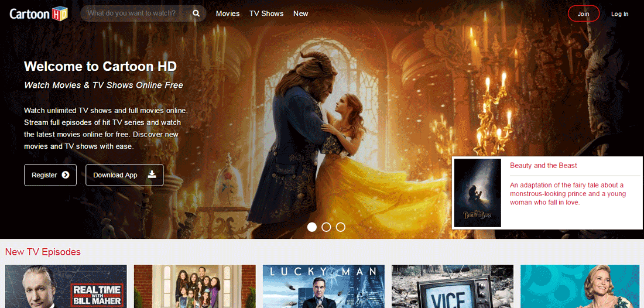
Task: Open the New menu item
Action: [x=301, y=13]
